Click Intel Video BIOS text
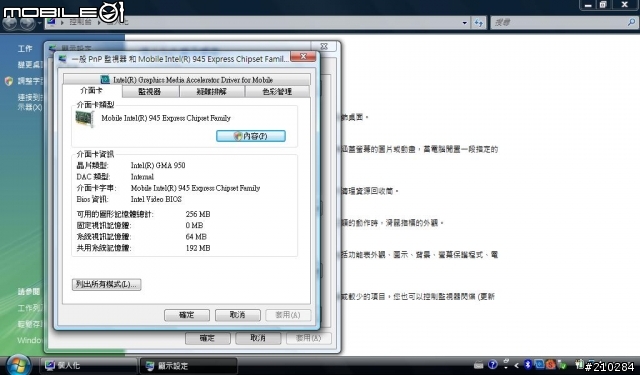This screenshot has width=640, height=375. (156, 199)
